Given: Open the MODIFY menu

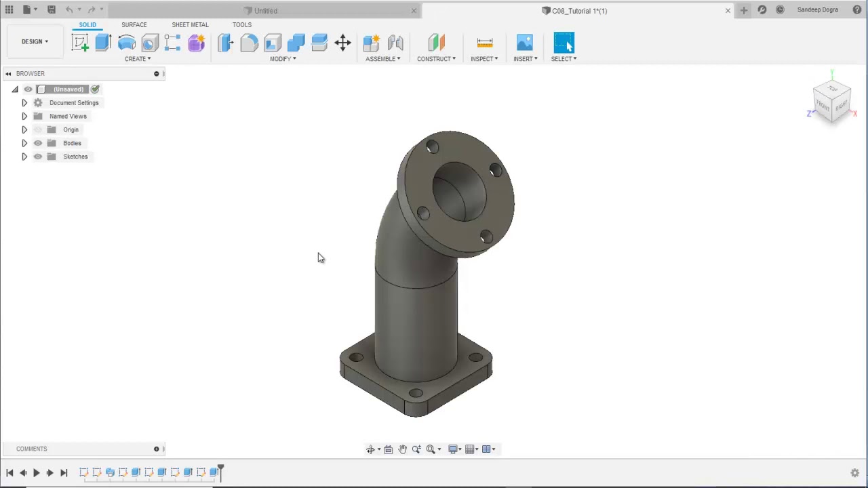Looking at the screenshot, I should 283,59.
